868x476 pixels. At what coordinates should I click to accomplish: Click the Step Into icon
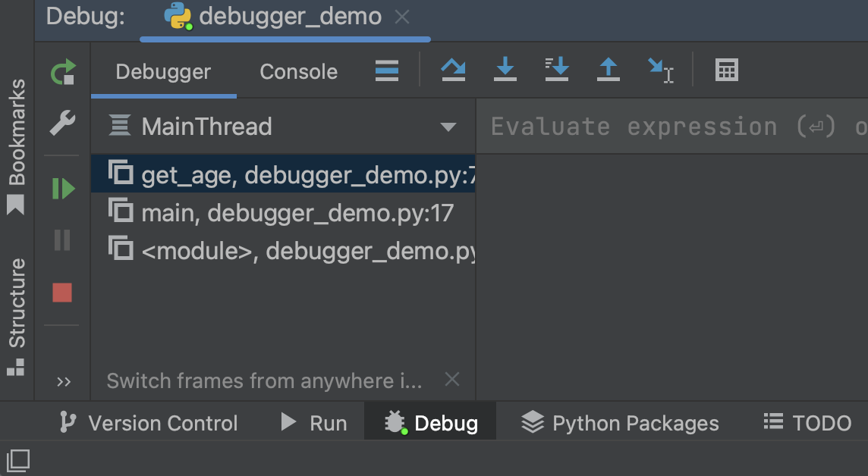505,70
